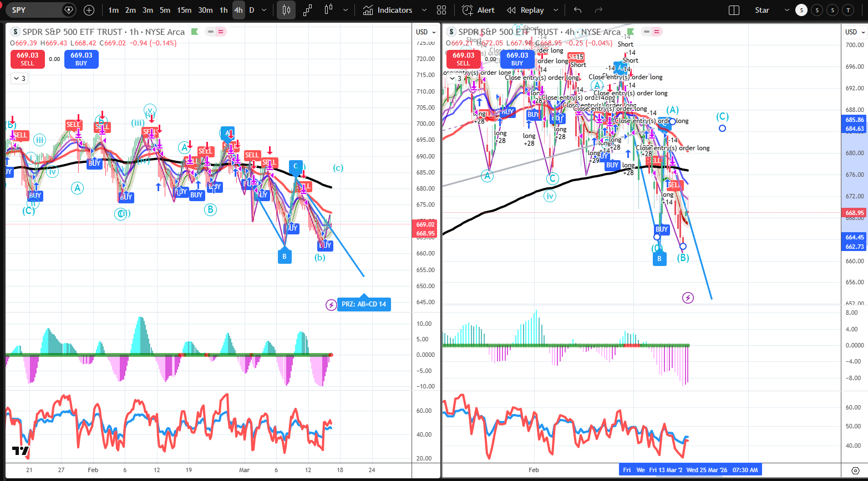Open the indicator templates grid icon
The height and width of the screenshot is (481, 868).
(x=441, y=10)
